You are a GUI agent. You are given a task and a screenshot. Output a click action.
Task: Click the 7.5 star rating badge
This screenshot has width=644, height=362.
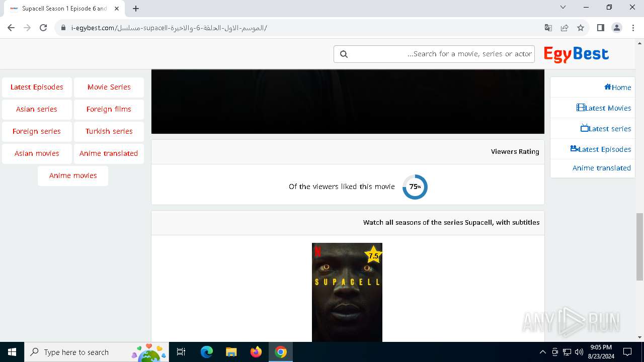(373, 255)
